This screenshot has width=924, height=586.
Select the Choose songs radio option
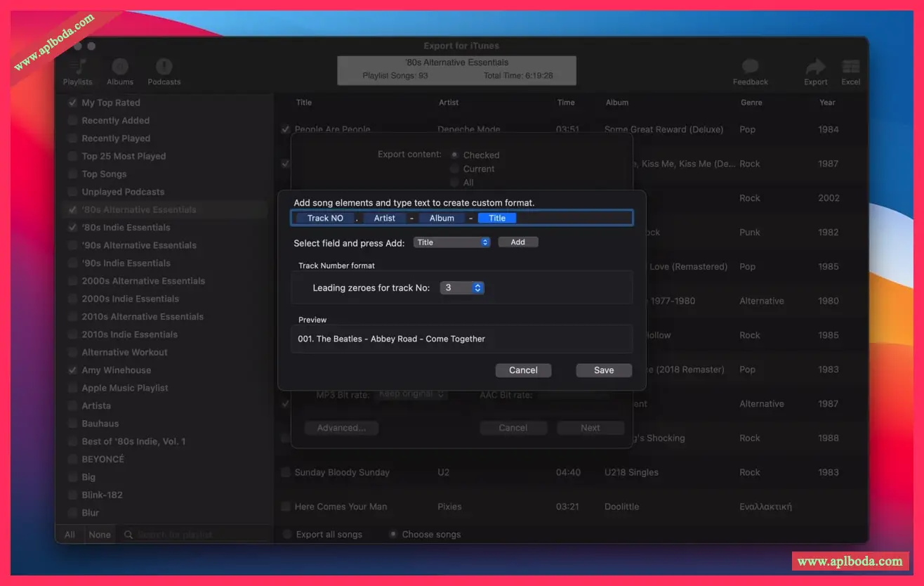point(392,534)
